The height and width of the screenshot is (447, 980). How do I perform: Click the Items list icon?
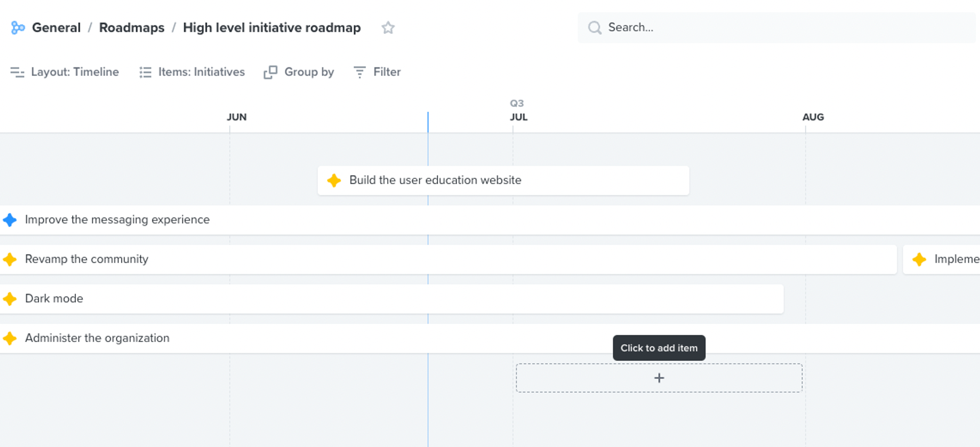coord(145,72)
